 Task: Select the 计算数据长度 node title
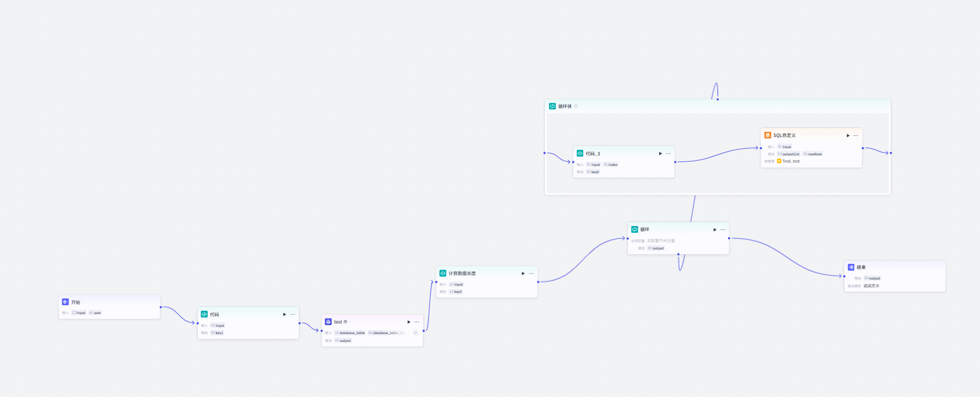tap(462, 273)
